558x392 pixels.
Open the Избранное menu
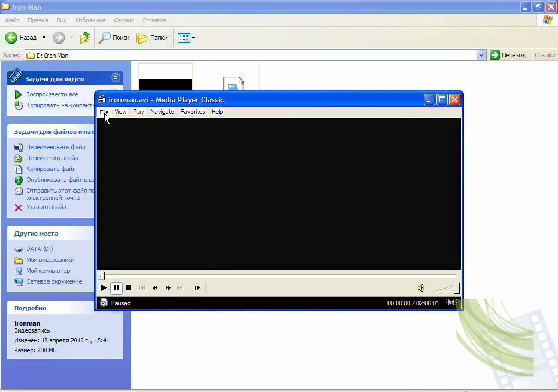pyautogui.click(x=90, y=20)
